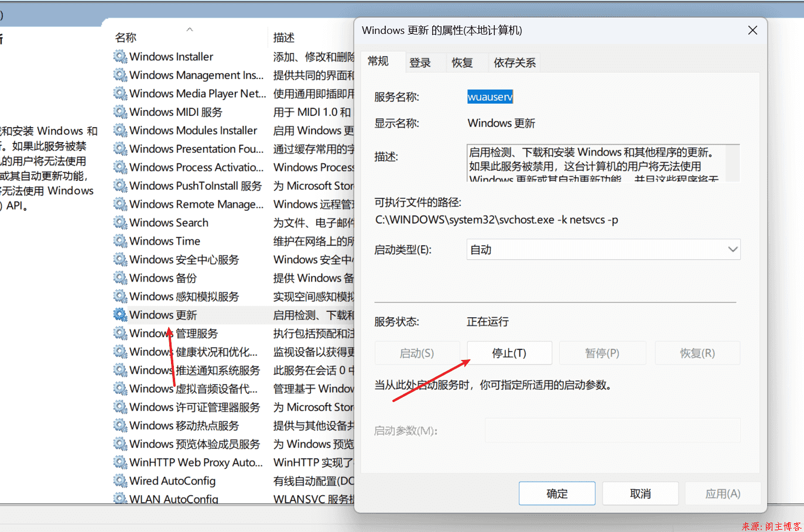Click the gear icon beside Windows Remote Manage...
804x532 pixels.
120,204
